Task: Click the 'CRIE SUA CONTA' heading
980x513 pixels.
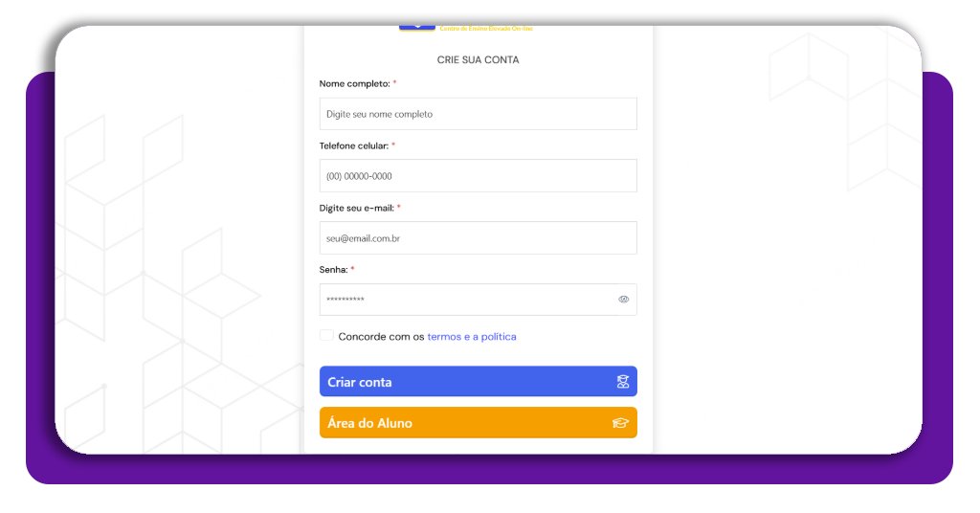Action: (x=478, y=60)
